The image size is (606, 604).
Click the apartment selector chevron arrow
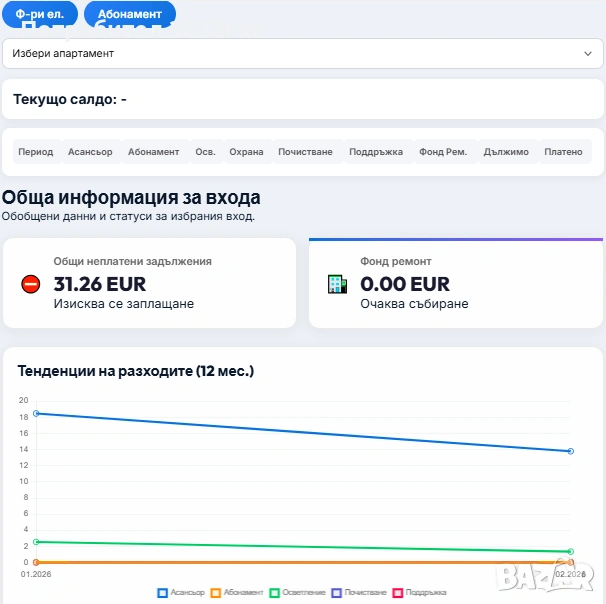click(588, 53)
